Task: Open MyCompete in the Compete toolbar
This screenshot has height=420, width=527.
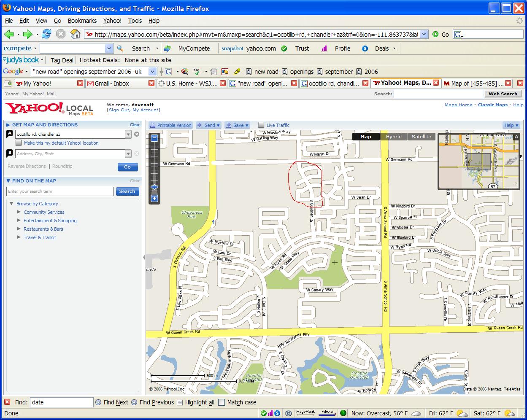Action: 194,48
